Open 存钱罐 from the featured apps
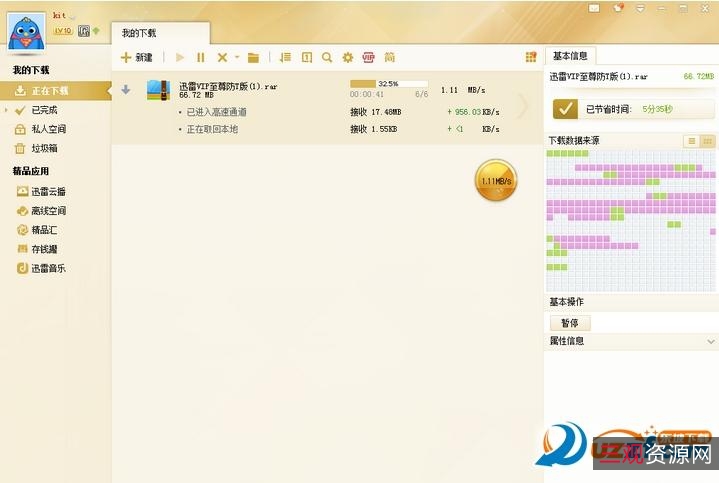719x483 pixels. click(44, 249)
